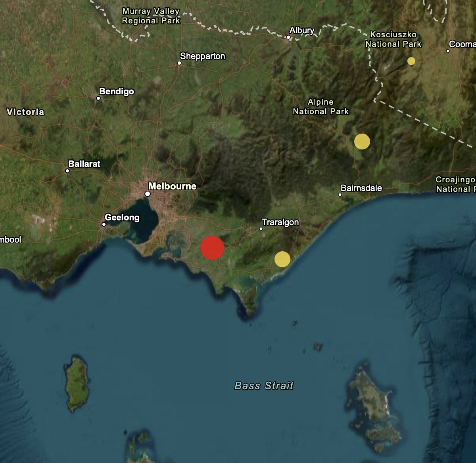The width and height of the screenshot is (476, 463).
Task: Click the white dot marking Albury
Action: [x=288, y=38]
